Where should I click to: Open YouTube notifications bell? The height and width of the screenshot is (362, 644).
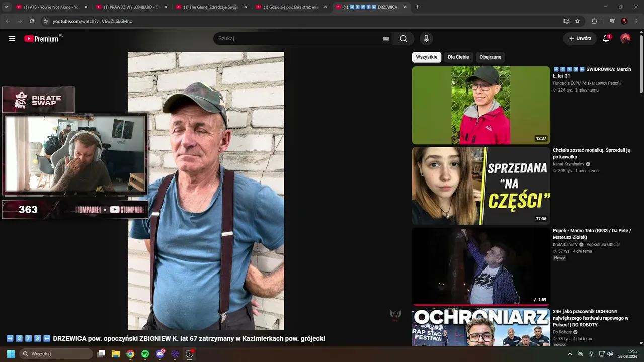pyautogui.click(x=606, y=38)
